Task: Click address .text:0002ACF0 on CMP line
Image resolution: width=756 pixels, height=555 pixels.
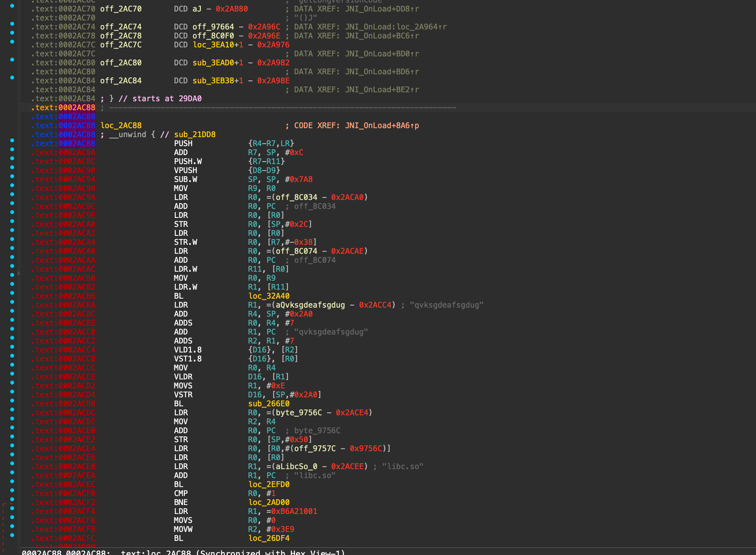Action: [63, 493]
